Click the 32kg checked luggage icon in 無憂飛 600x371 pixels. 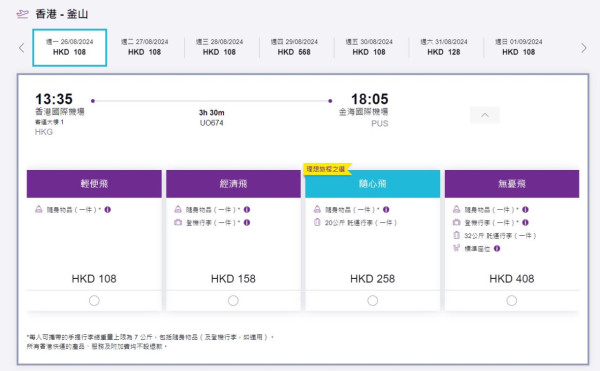(x=457, y=235)
